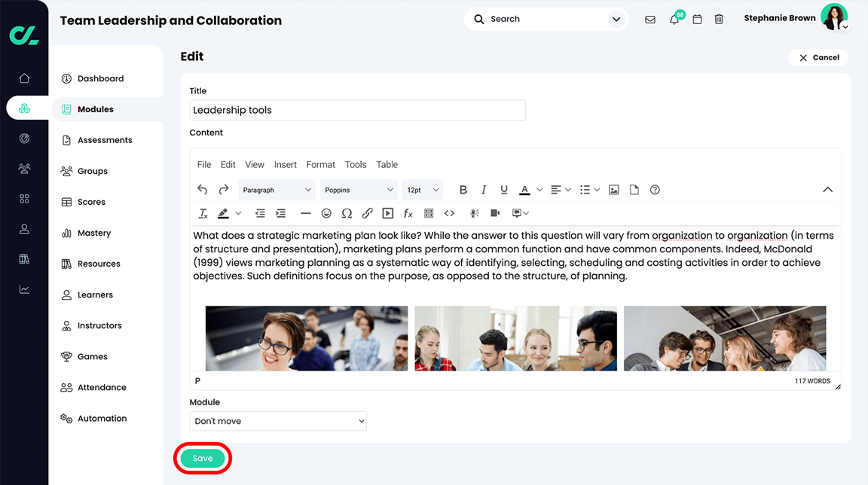Open the formula (fx) editor
Viewport: 868px width, 485px height.
point(408,213)
